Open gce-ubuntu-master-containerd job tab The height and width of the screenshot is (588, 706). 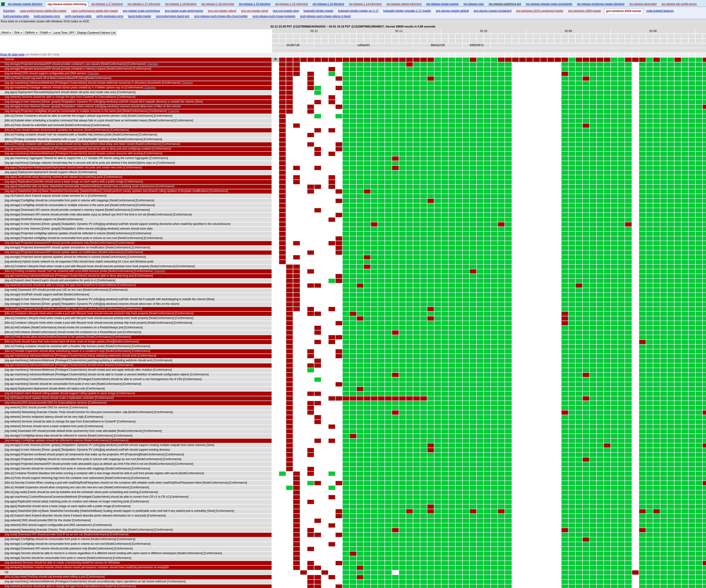click(493, 11)
